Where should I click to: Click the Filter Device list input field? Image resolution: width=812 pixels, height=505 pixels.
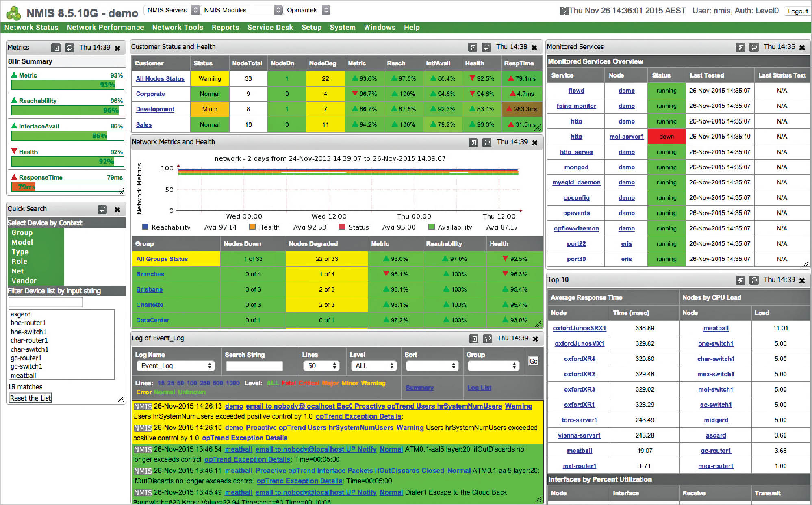pos(46,302)
